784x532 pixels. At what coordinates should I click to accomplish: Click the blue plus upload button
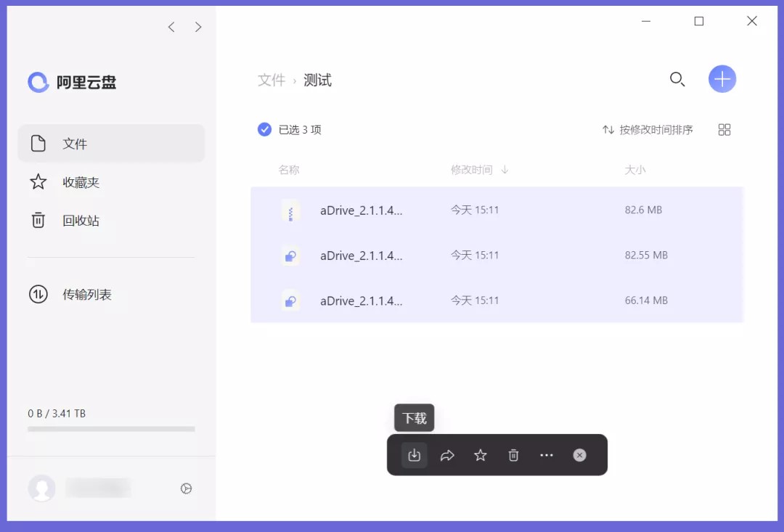coord(722,79)
